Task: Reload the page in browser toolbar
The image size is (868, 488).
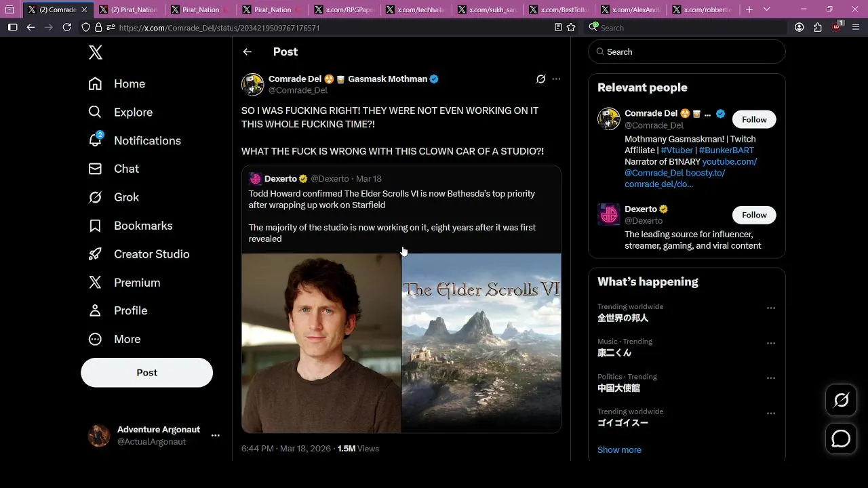Action: point(66,27)
